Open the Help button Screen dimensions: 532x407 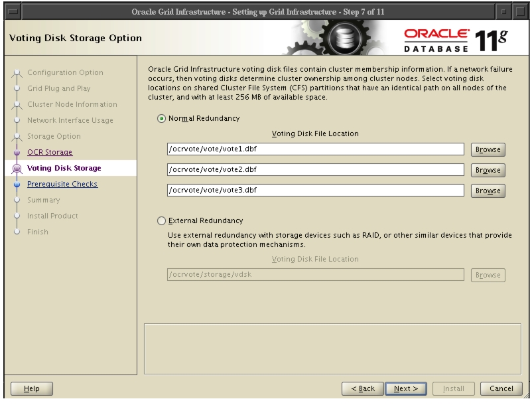(32, 388)
